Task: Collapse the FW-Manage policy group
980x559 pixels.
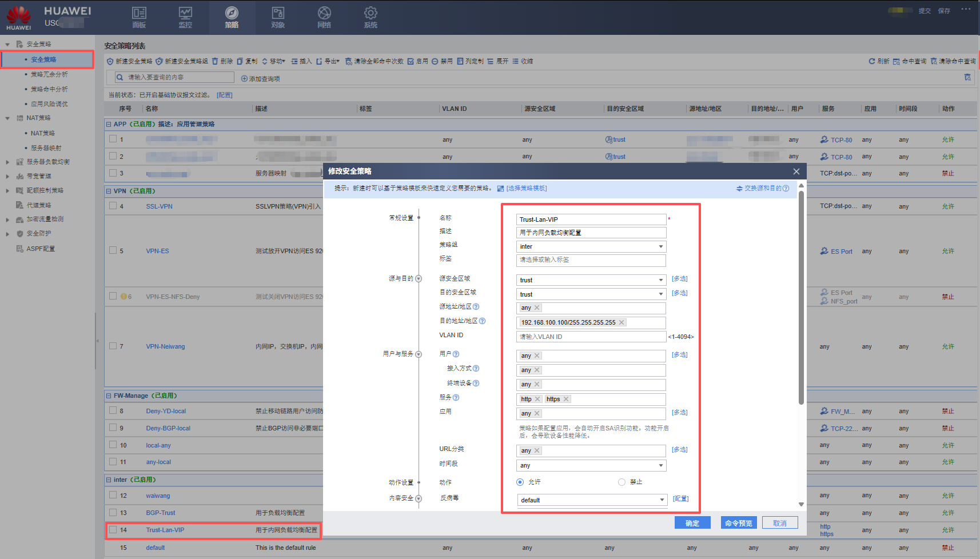Action: [109, 396]
